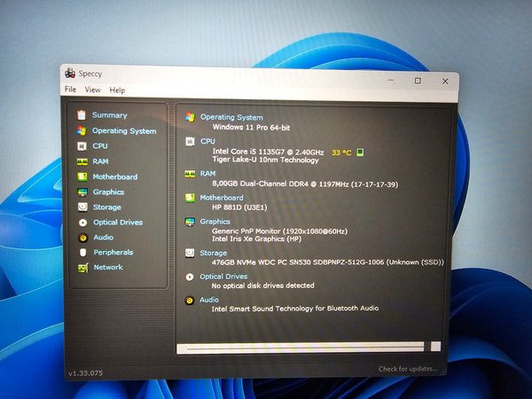
Task: Click 'Intel Smart Sound Technology' audio text
Action: coord(295,309)
